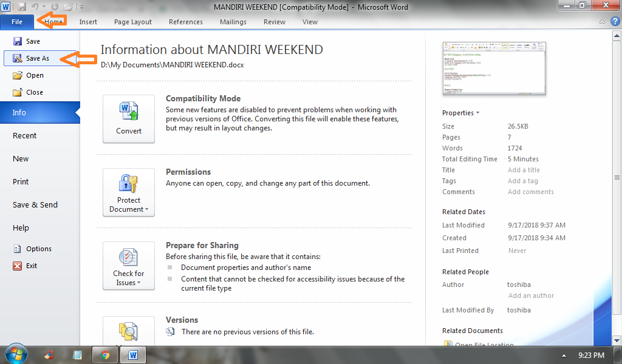Viewport: 622px width, 364px height.
Task: Click the file path D:\My Documents text
Action: tap(172, 65)
